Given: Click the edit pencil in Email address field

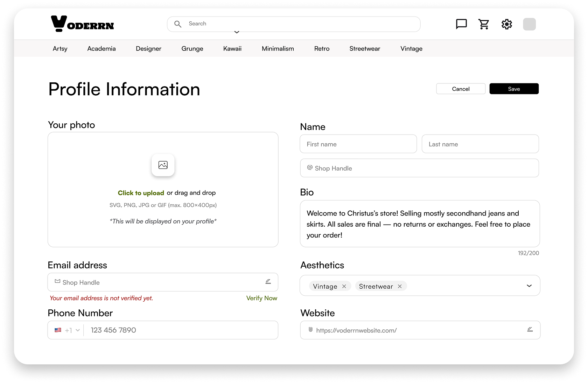Looking at the screenshot, I should point(268,282).
